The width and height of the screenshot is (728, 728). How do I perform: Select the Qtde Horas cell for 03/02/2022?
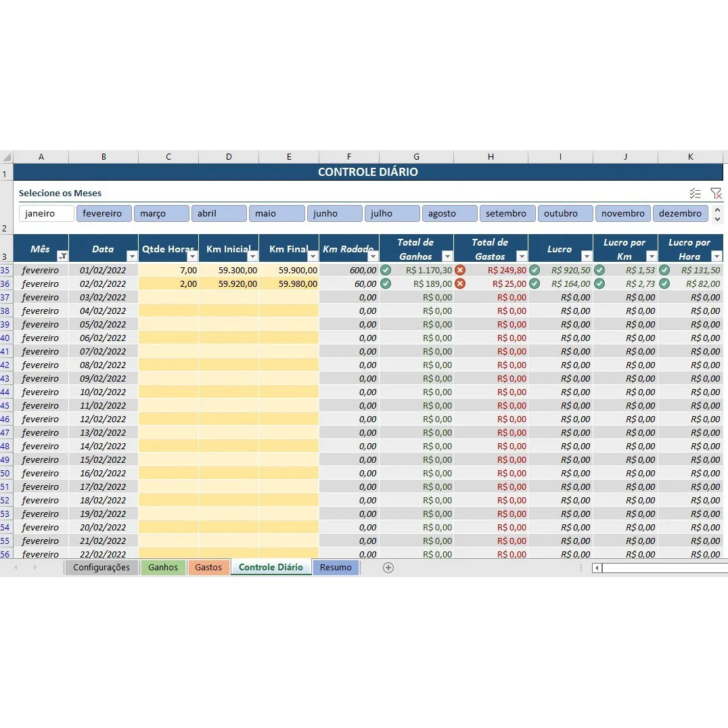tap(168, 297)
